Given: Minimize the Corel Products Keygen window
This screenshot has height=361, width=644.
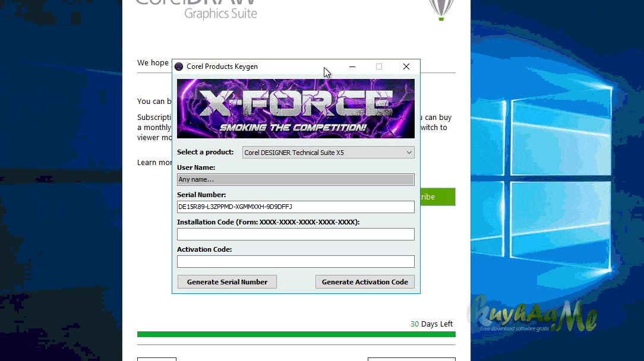Looking at the screenshot, I should (x=352, y=66).
